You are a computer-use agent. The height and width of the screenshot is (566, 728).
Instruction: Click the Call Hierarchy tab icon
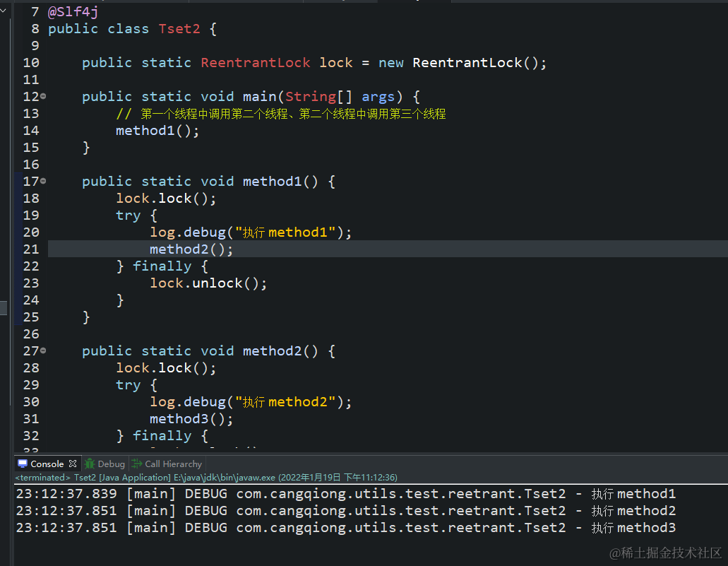pos(136,464)
